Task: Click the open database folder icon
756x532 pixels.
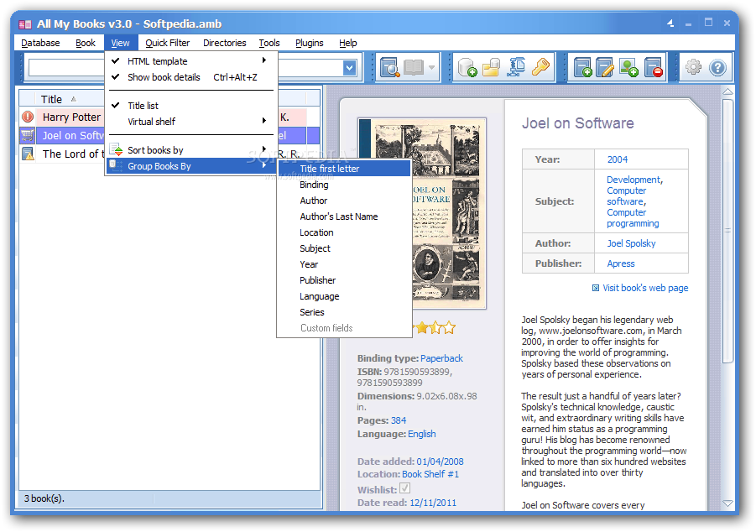Action: click(x=492, y=67)
